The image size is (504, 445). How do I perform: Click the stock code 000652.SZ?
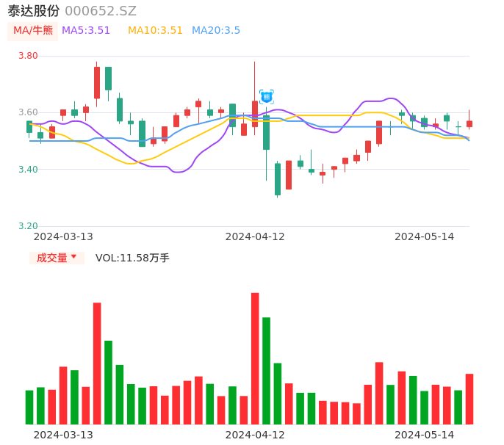101,11
